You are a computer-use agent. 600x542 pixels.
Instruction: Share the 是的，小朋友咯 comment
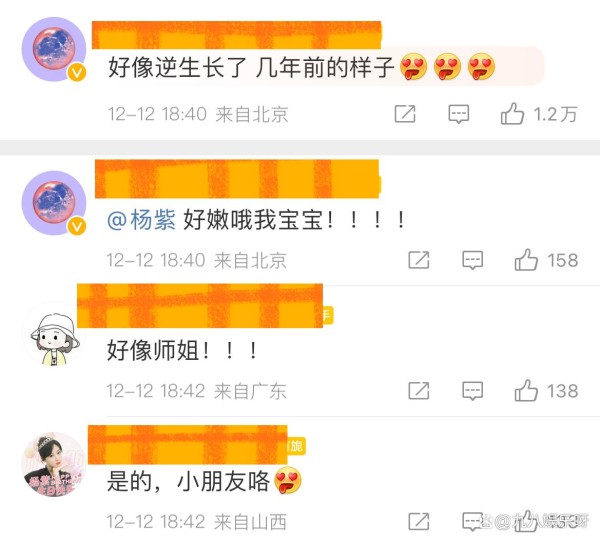[x=419, y=521]
